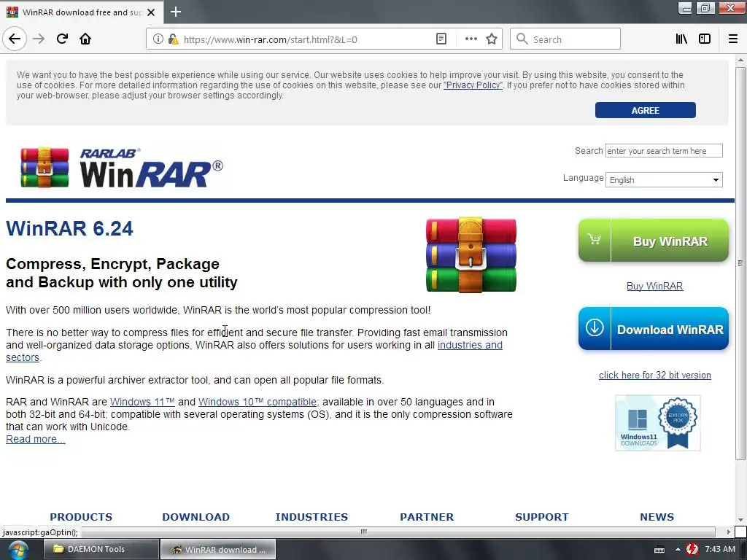Open the DOWNLOAD menu
Viewport: 747px width, 560px height.
point(196,517)
